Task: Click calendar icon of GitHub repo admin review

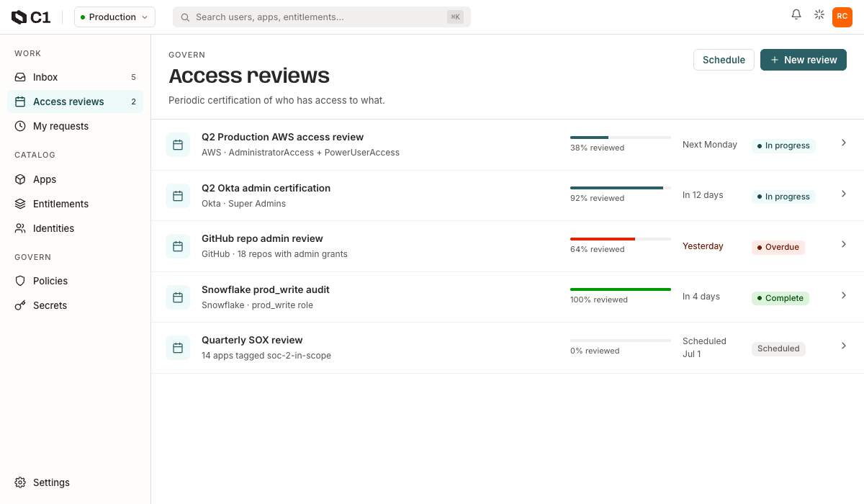Action: pos(178,246)
